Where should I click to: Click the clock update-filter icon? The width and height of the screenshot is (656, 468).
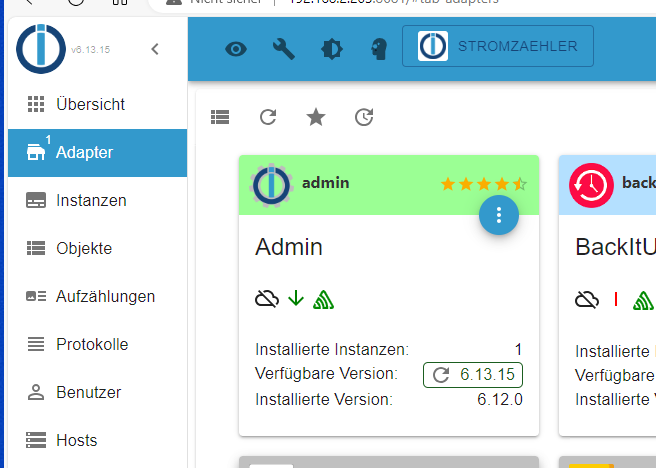click(364, 117)
